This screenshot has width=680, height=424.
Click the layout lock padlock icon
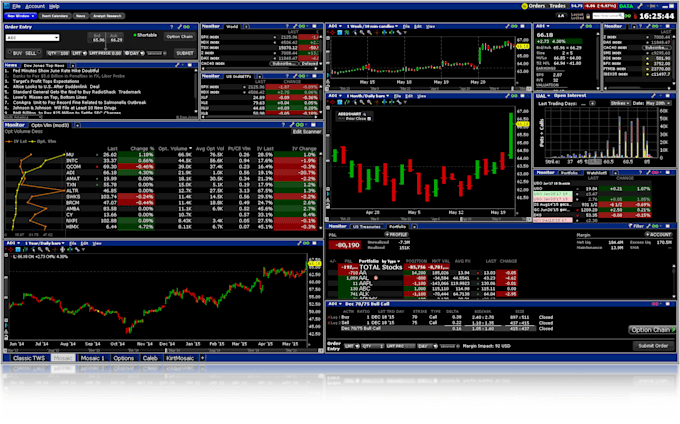click(x=588, y=16)
